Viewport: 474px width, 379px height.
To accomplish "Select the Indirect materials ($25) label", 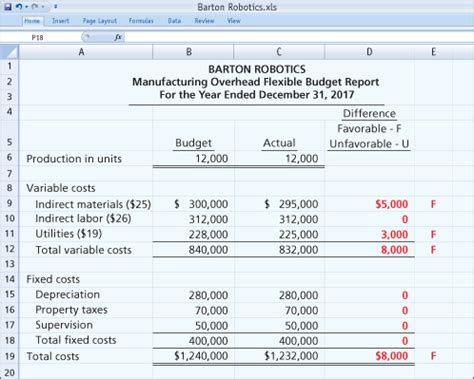I will pos(93,204).
